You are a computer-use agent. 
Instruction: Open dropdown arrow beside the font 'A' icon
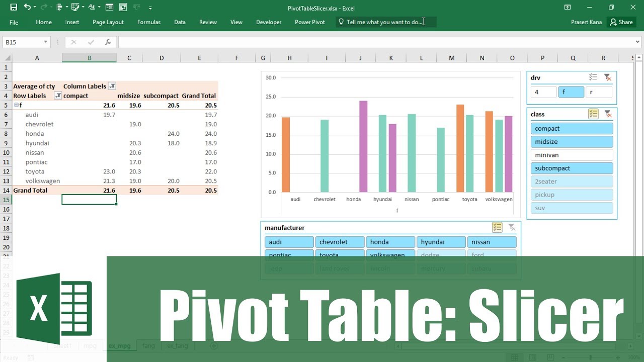point(100,8)
